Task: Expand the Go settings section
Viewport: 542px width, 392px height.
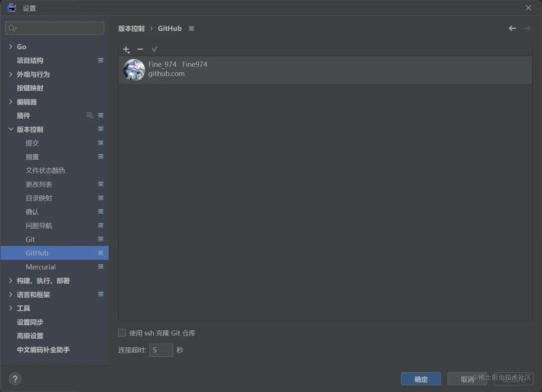Action: point(11,47)
